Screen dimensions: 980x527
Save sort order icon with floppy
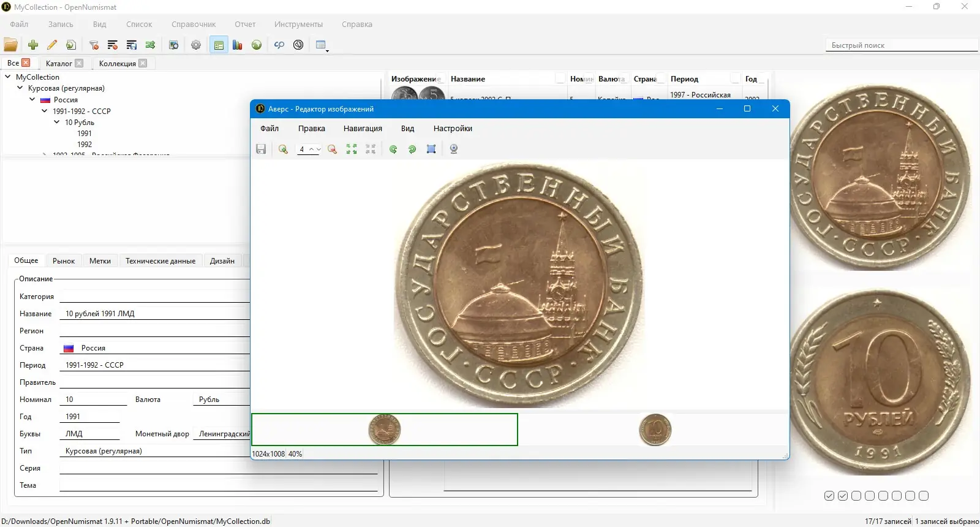tap(132, 45)
